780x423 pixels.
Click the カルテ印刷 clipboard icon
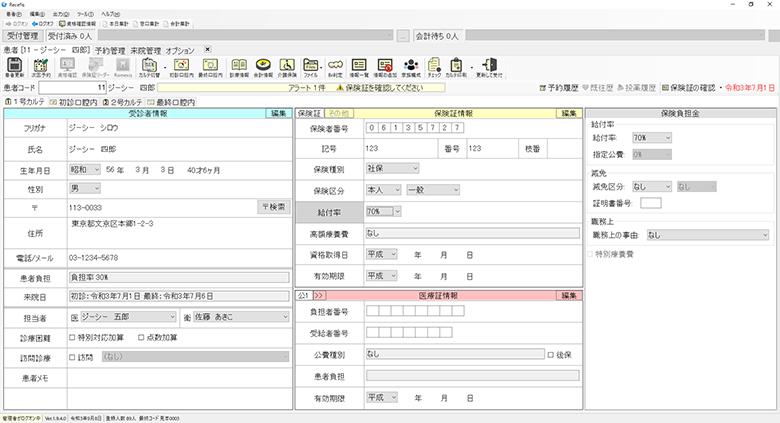tap(456, 65)
